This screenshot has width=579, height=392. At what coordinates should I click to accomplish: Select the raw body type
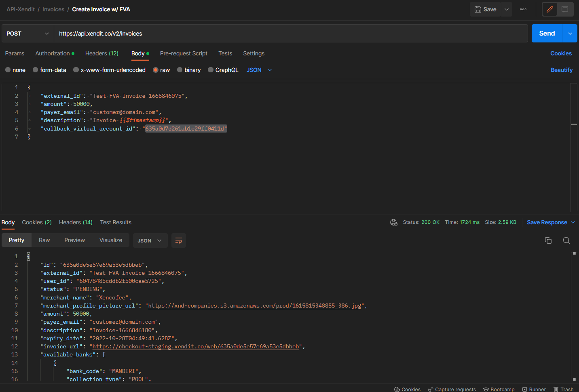click(x=161, y=70)
